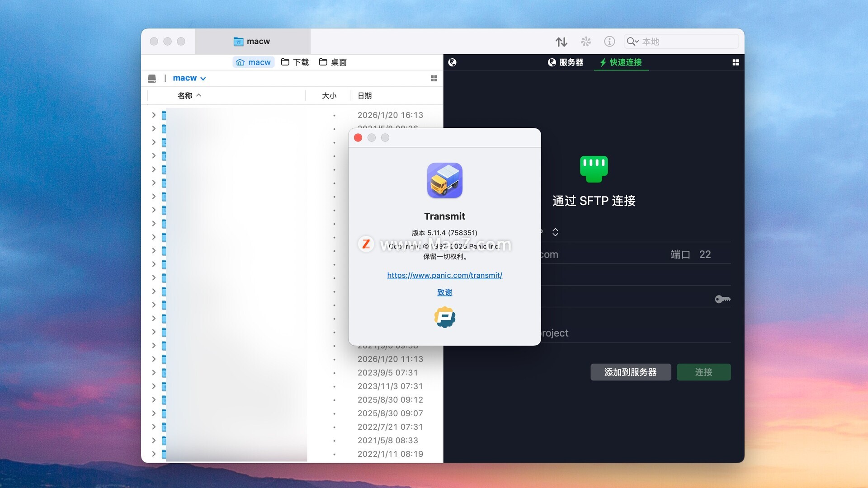Open the macw path dropdown

(189, 78)
